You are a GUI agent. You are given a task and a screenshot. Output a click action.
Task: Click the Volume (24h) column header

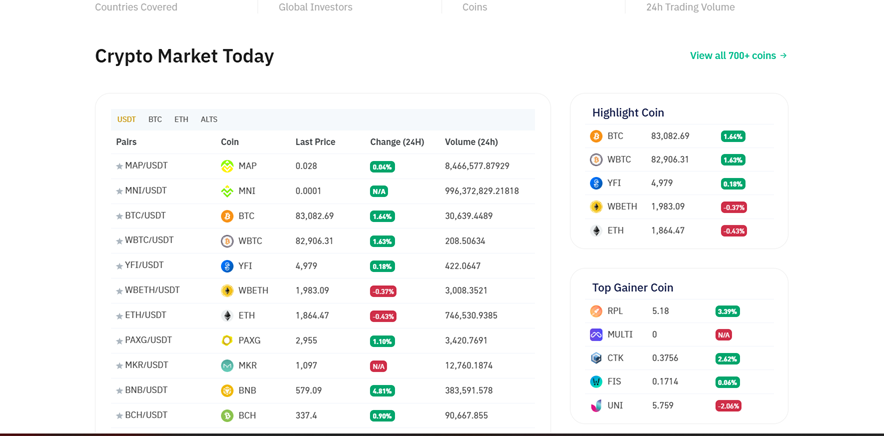471,142
